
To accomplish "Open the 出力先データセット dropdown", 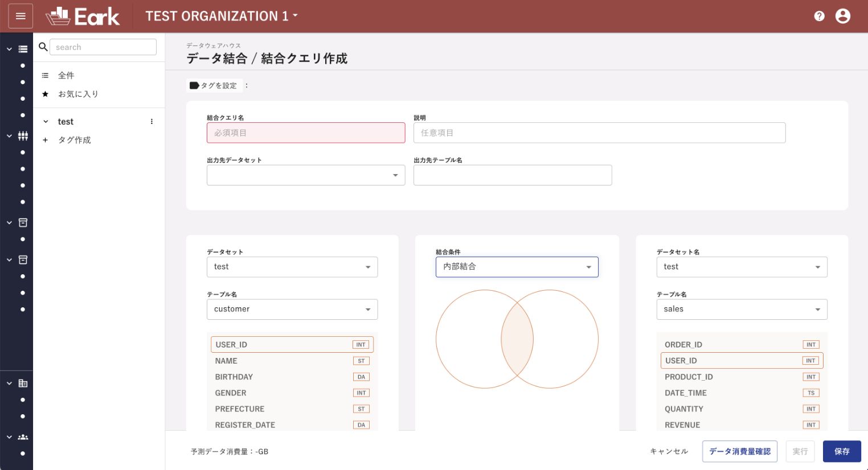I will coord(306,175).
